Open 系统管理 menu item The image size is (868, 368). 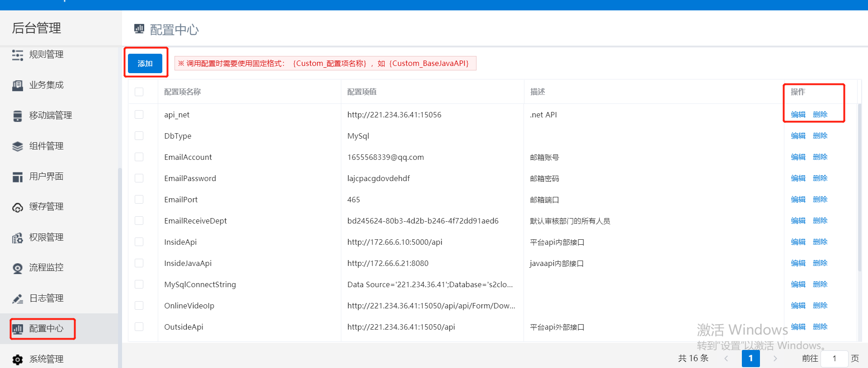[47, 359]
